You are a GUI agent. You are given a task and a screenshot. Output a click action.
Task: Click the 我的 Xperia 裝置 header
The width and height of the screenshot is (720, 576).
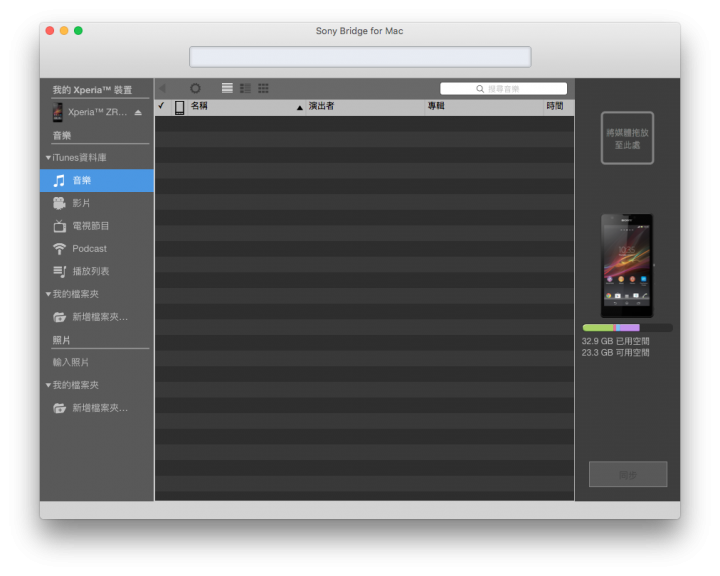(x=92, y=90)
